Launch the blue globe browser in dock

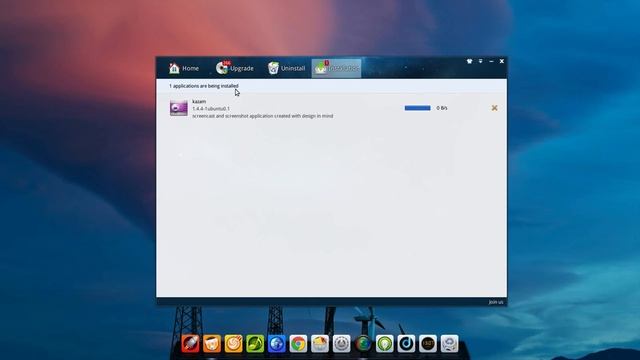(x=277, y=344)
